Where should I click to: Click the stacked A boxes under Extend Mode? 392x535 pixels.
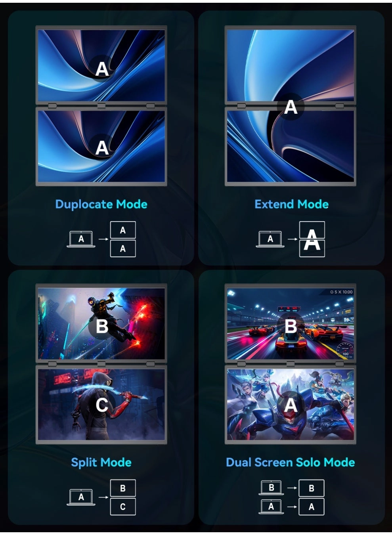tap(312, 239)
